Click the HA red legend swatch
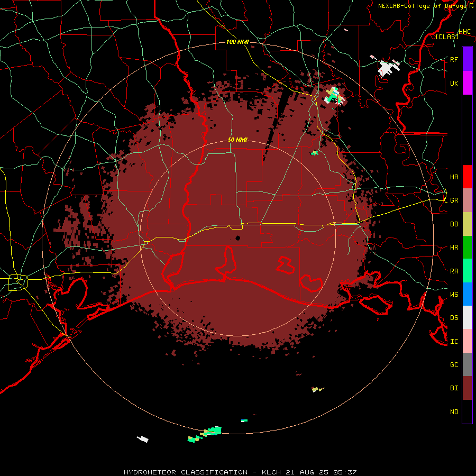 click(467, 177)
